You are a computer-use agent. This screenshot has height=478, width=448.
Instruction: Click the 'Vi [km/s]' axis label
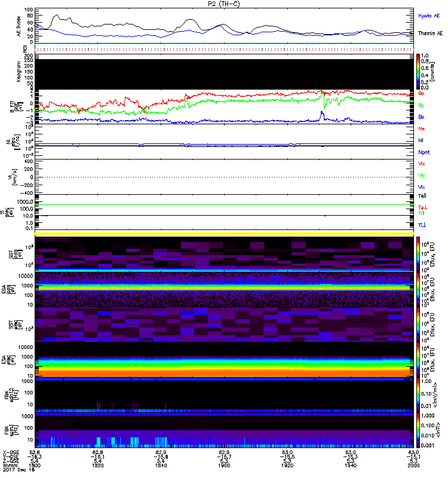point(14,177)
